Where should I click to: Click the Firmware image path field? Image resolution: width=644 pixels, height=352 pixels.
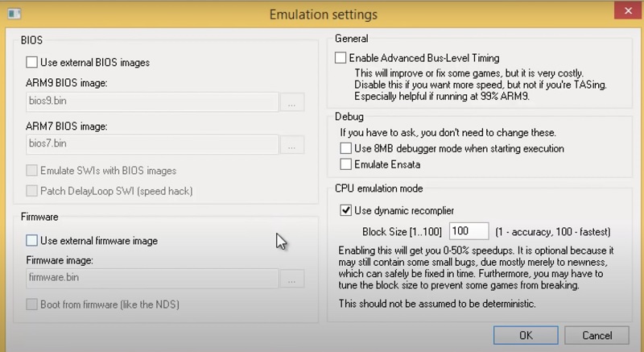tap(152, 278)
